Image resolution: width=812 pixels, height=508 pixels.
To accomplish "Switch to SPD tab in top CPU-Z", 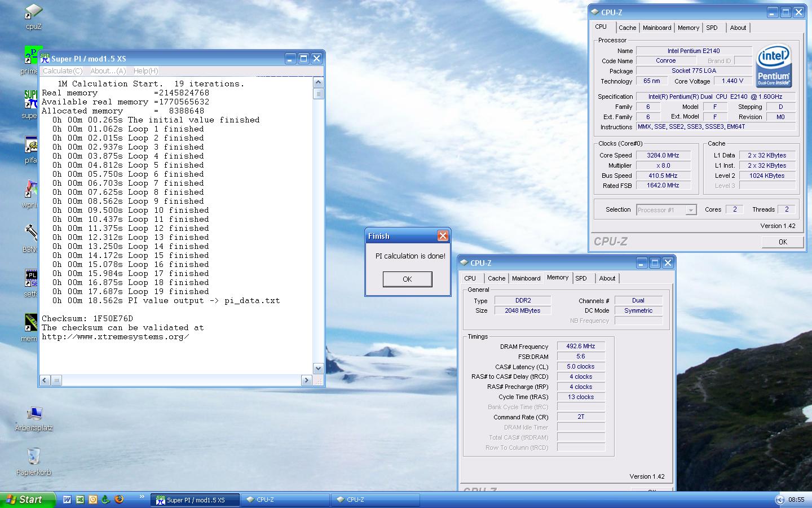I will click(712, 28).
